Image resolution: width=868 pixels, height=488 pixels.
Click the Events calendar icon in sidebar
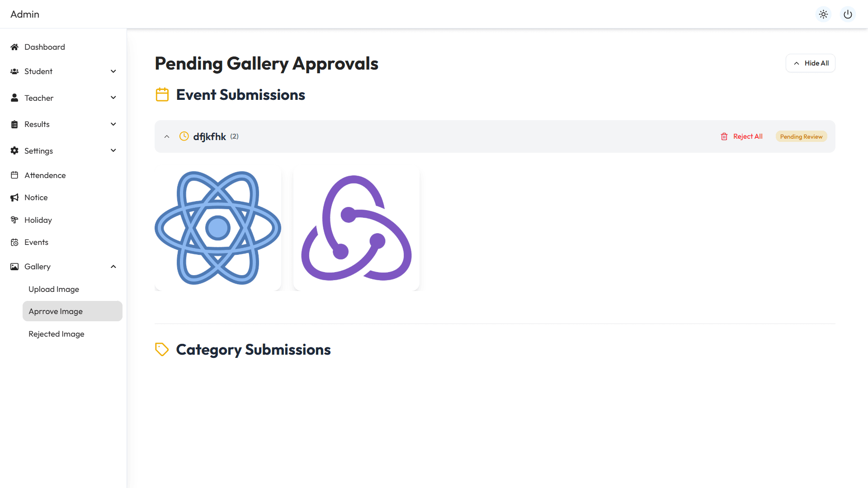pos(14,242)
